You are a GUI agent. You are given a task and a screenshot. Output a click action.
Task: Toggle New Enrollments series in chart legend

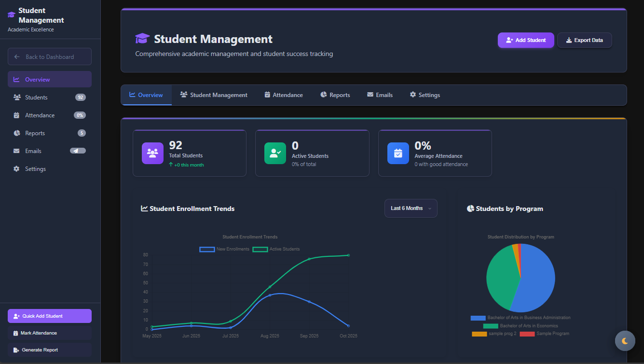[x=207, y=249]
